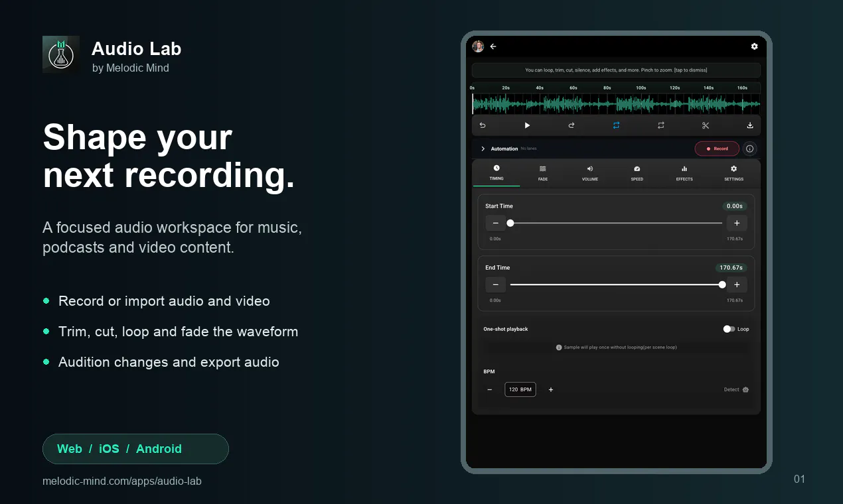The width and height of the screenshot is (843, 504).
Task: Click the Web / iOS / Android pill
Action: (x=135, y=449)
